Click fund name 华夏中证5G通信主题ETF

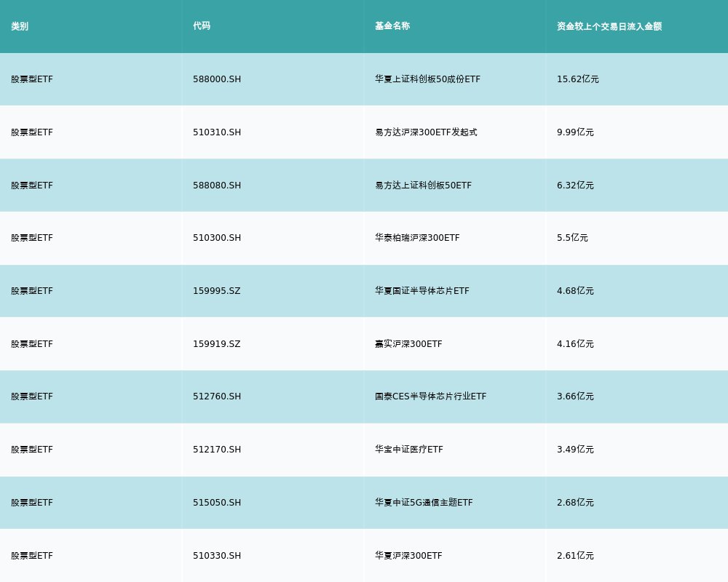point(424,503)
